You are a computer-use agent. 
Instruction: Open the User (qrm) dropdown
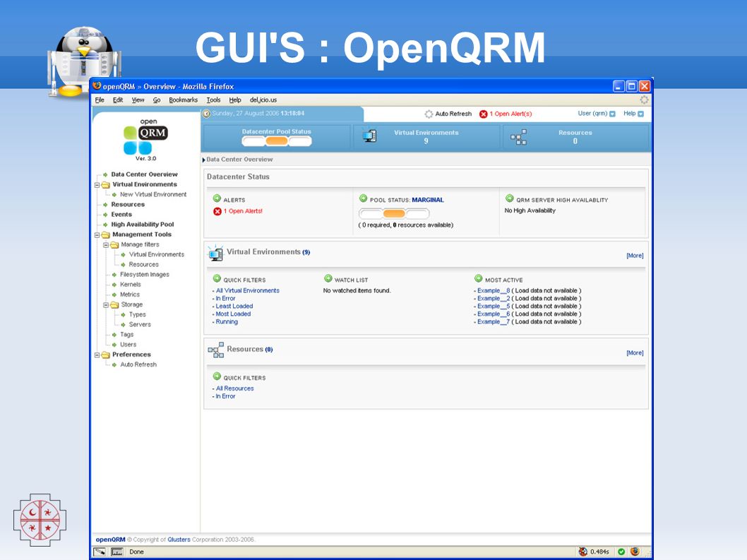click(x=597, y=114)
